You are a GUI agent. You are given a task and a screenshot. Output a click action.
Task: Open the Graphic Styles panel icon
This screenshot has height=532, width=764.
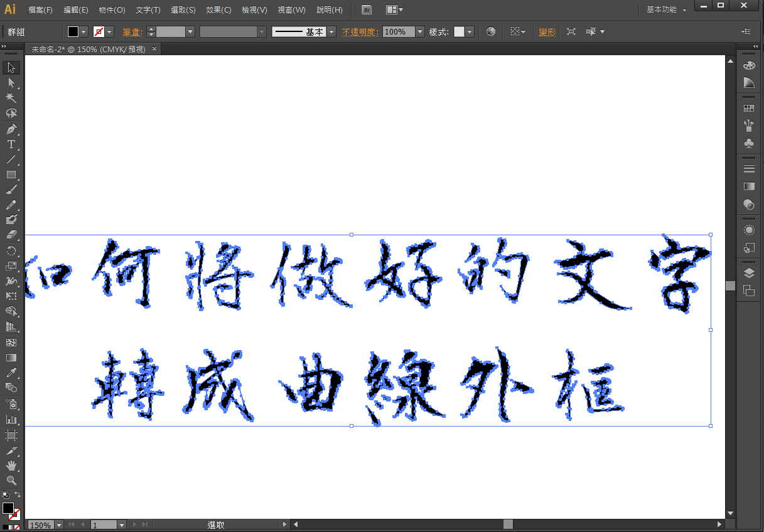748,247
